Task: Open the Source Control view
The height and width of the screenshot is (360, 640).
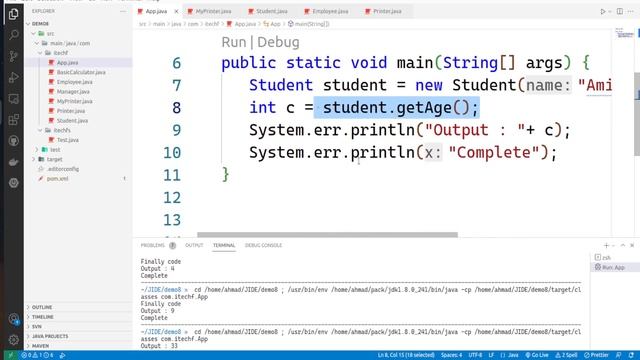Action: (x=13, y=56)
